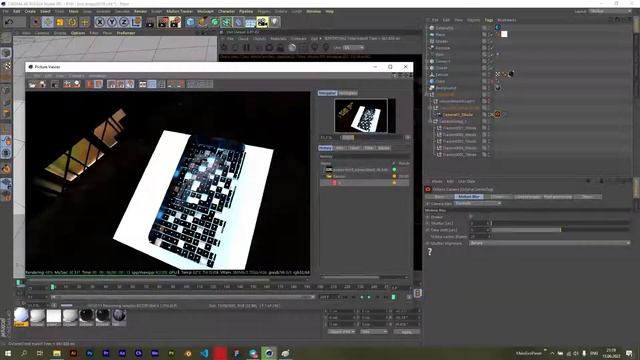Adjust the Time shift slider
The width and height of the screenshot is (640, 360).
[561, 230]
